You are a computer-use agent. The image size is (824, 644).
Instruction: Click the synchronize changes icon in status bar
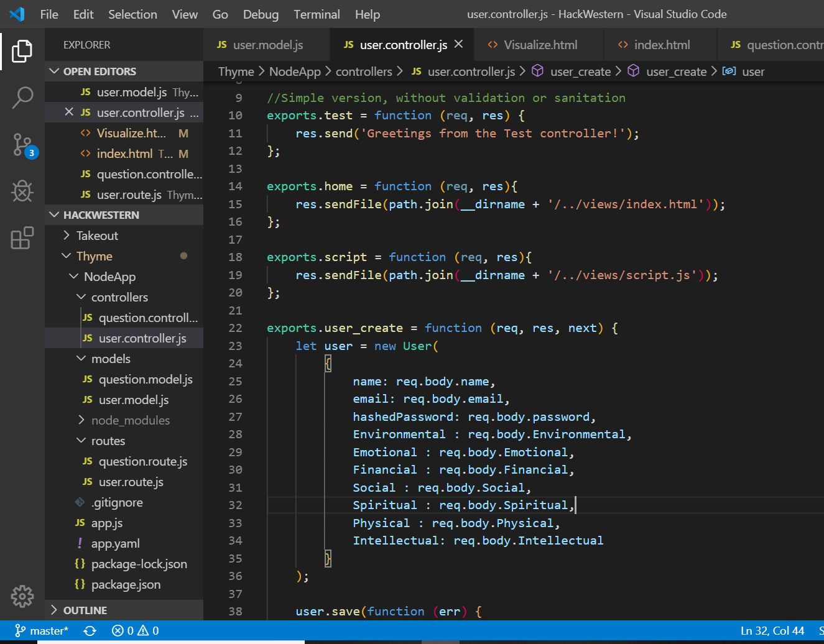[90, 631]
